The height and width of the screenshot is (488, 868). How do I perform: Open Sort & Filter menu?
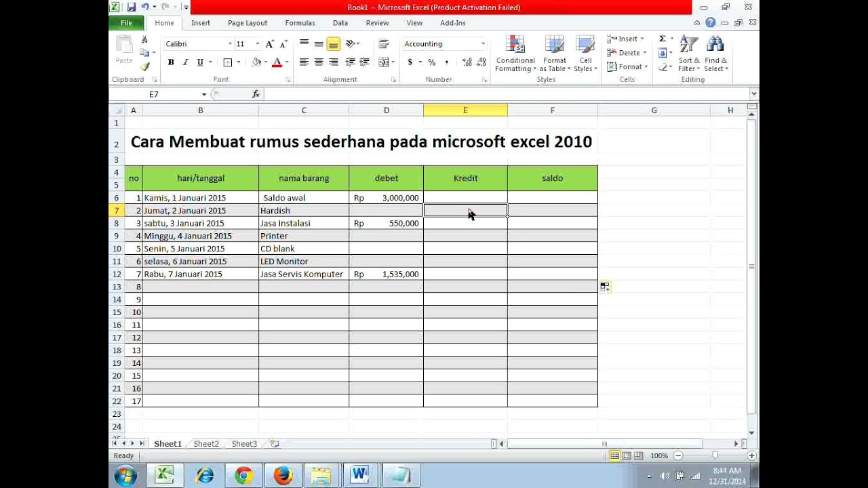point(689,54)
